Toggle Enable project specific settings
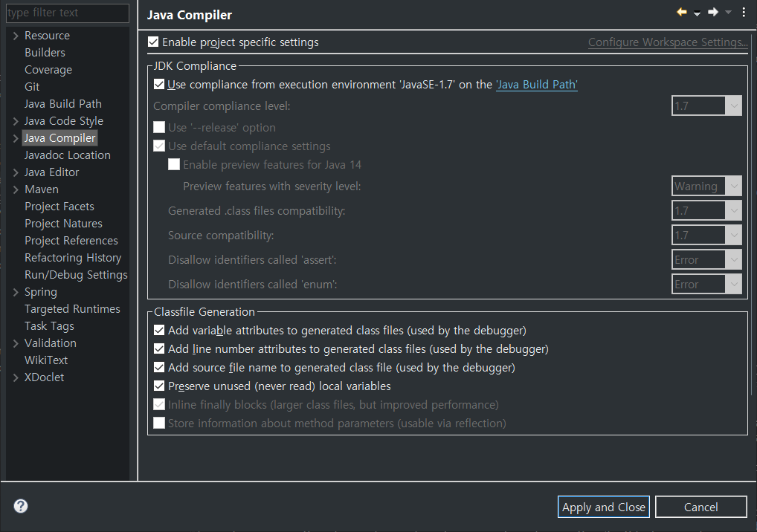This screenshot has height=532, width=757. coord(153,42)
